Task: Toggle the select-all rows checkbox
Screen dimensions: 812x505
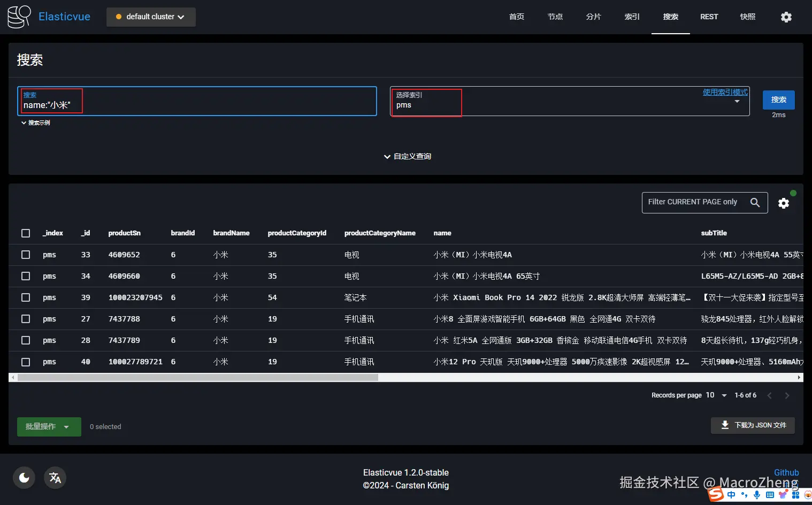Action: 26,233
